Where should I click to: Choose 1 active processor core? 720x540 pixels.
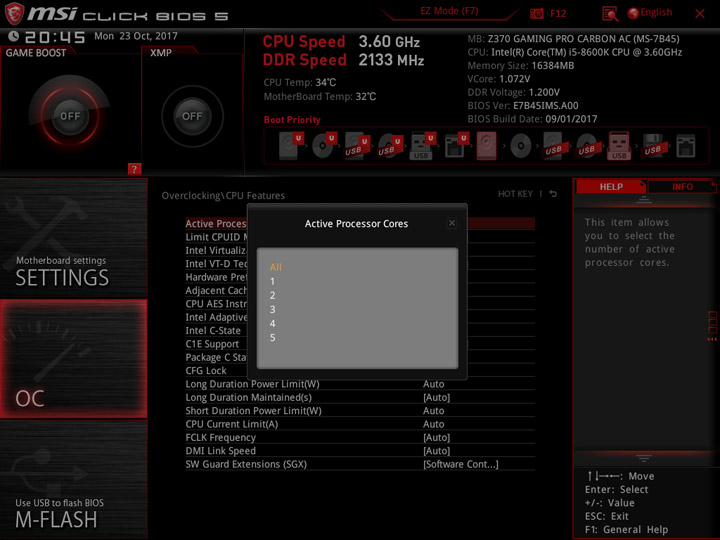tap(272, 281)
